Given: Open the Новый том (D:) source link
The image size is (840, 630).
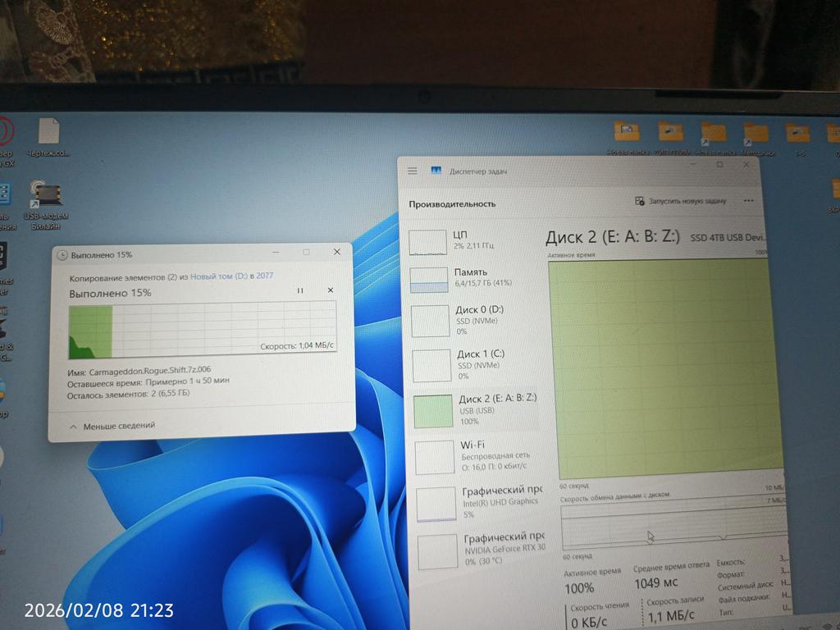Looking at the screenshot, I should click(218, 276).
